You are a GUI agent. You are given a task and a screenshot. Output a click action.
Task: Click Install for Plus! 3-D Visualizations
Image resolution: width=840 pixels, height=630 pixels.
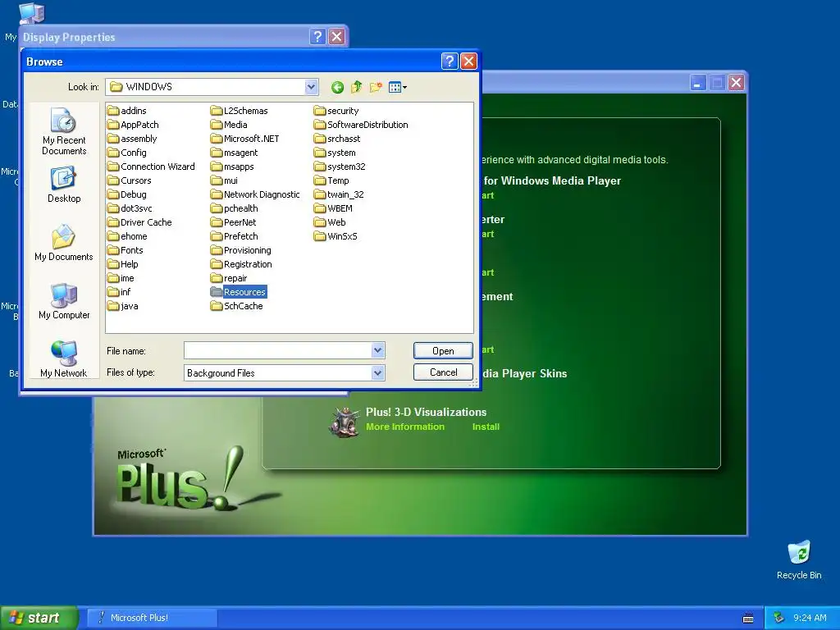pos(486,427)
